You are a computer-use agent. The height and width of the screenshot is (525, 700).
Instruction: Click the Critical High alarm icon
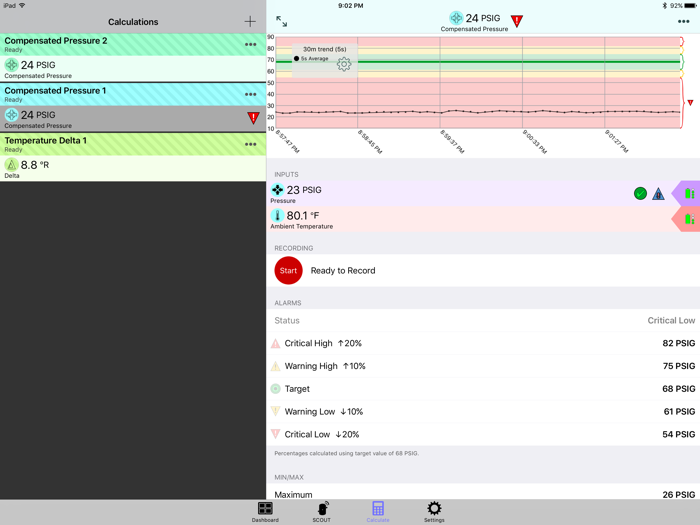[x=275, y=343]
